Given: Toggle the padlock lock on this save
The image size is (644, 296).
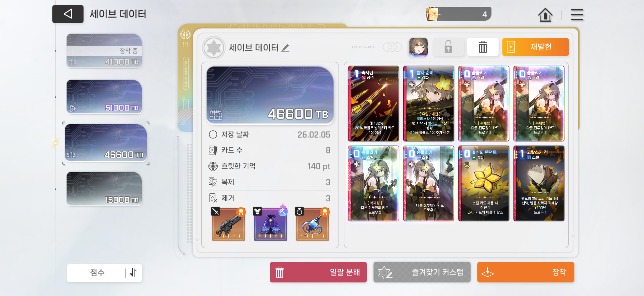Looking at the screenshot, I should point(448,47).
